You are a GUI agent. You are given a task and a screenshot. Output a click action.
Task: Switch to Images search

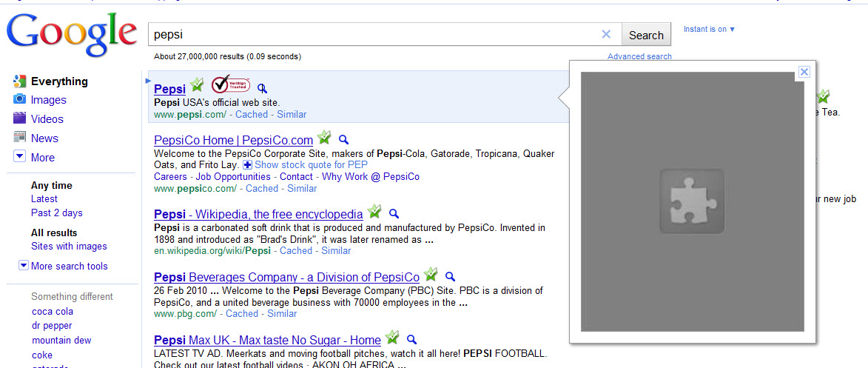point(48,100)
